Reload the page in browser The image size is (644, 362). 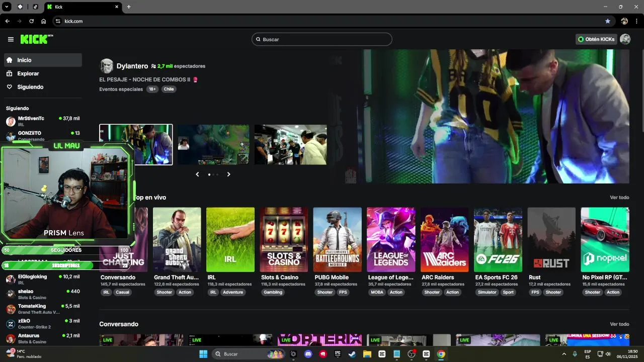pyautogui.click(x=31, y=21)
